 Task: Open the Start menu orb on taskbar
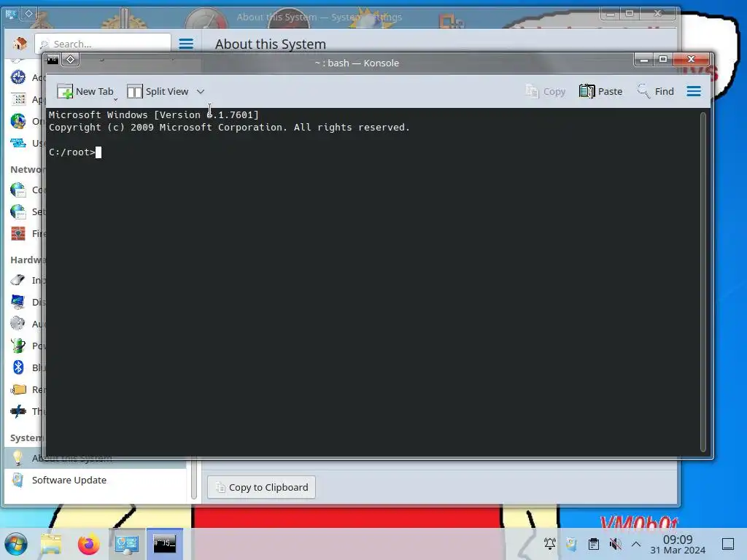click(16, 544)
